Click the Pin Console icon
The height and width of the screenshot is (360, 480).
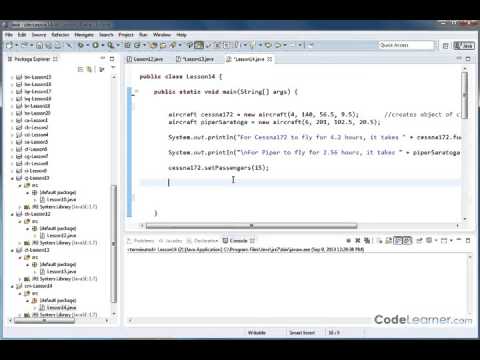[419, 240]
